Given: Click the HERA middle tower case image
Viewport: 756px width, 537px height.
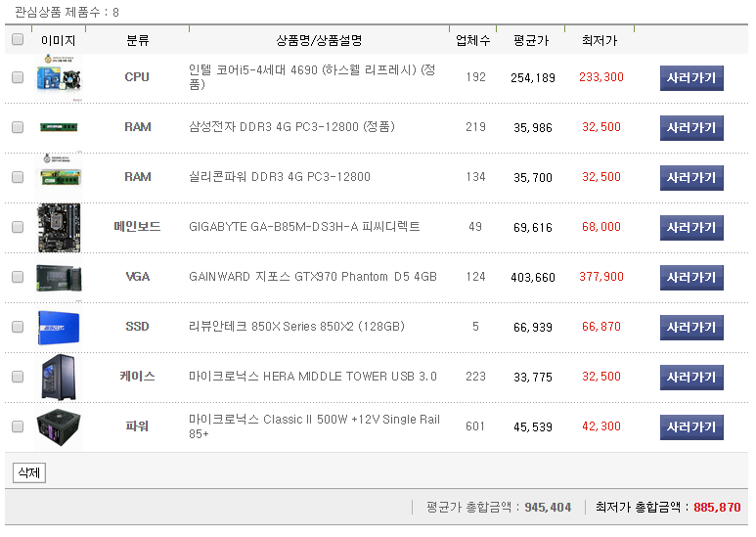Looking at the screenshot, I should point(59,377).
